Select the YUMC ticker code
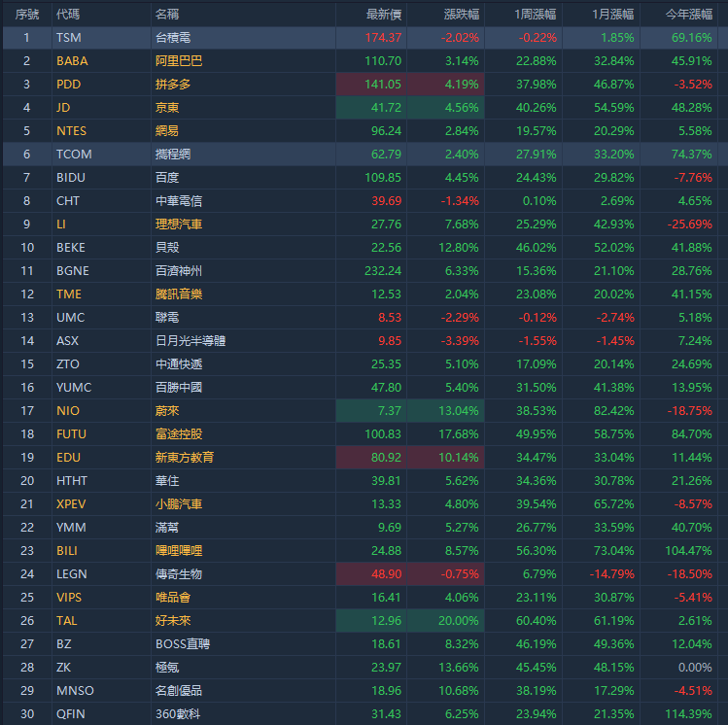The image size is (728, 725). point(74,387)
